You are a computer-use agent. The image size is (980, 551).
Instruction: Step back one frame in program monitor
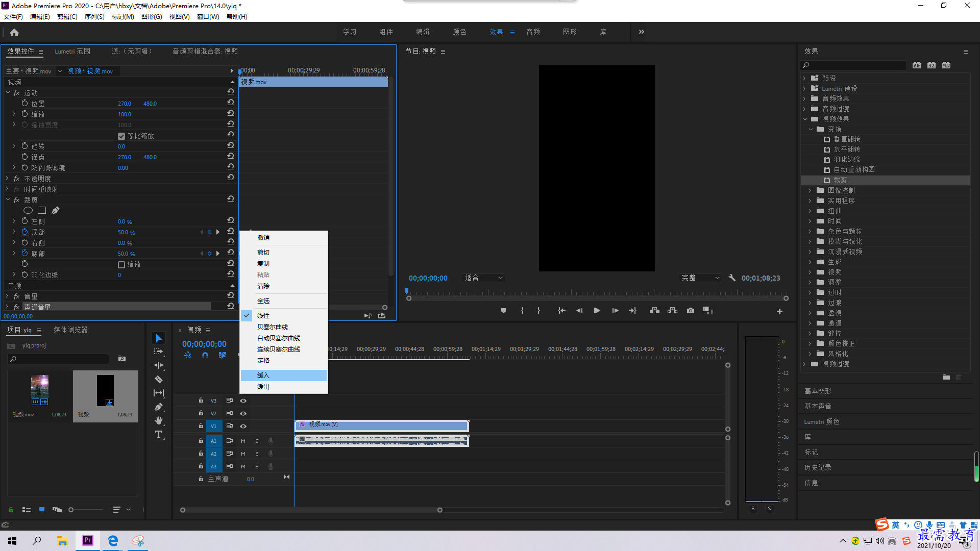pyautogui.click(x=579, y=311)
